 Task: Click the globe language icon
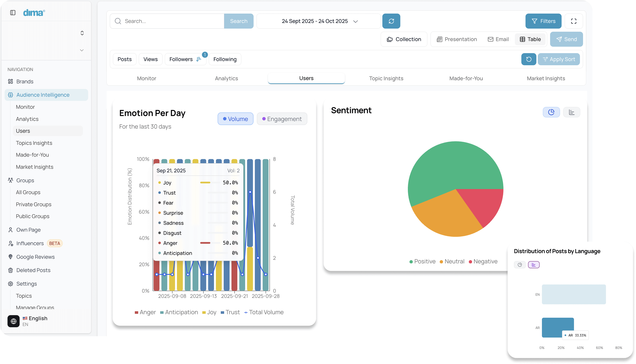click(x=14, y=321)
